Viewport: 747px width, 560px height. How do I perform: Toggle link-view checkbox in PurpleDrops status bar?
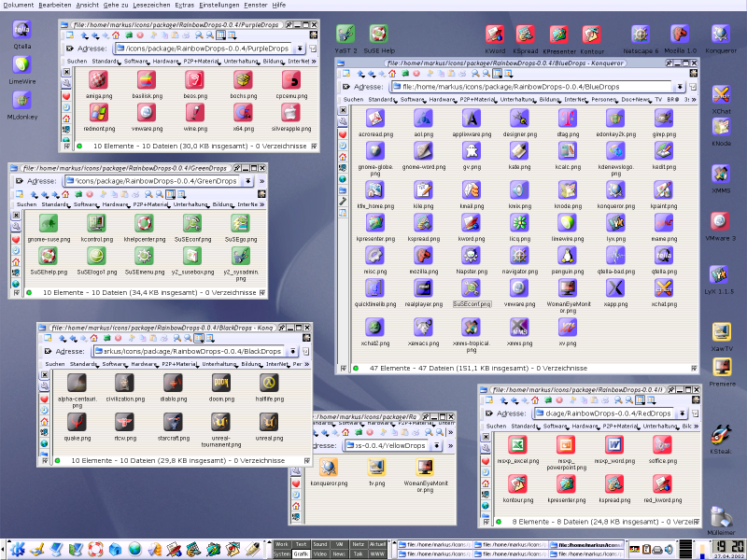point(314,147)
